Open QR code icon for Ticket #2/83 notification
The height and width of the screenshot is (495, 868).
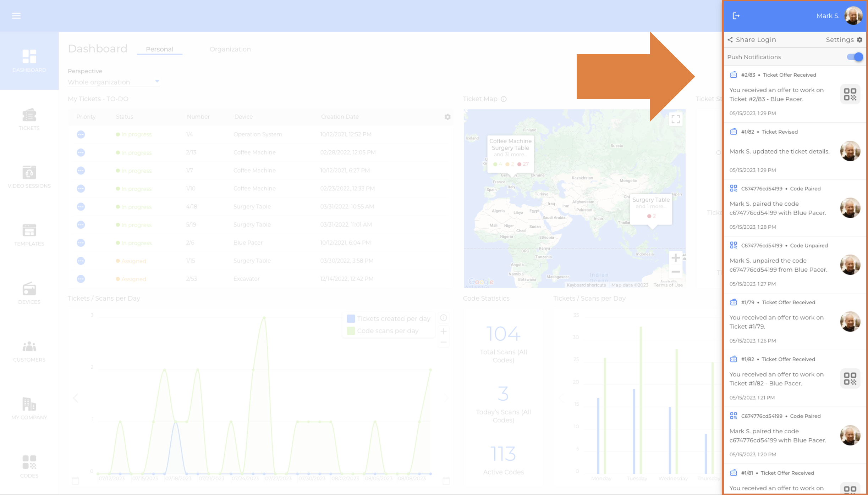[x=850, y=94]
